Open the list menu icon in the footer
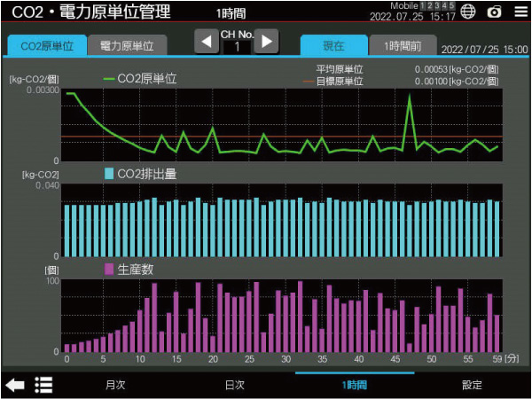Viewport: 532px width, 399px height. (43, 385)
